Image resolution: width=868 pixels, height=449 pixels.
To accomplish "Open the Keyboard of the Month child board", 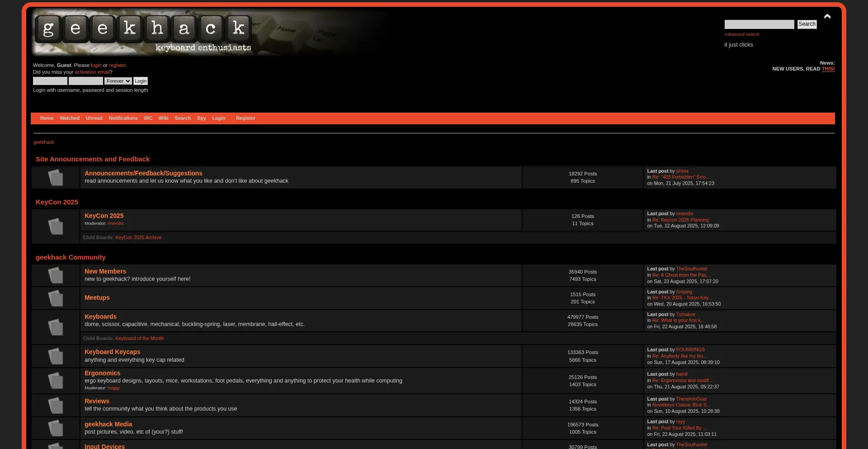I will [x=139, y=339].
